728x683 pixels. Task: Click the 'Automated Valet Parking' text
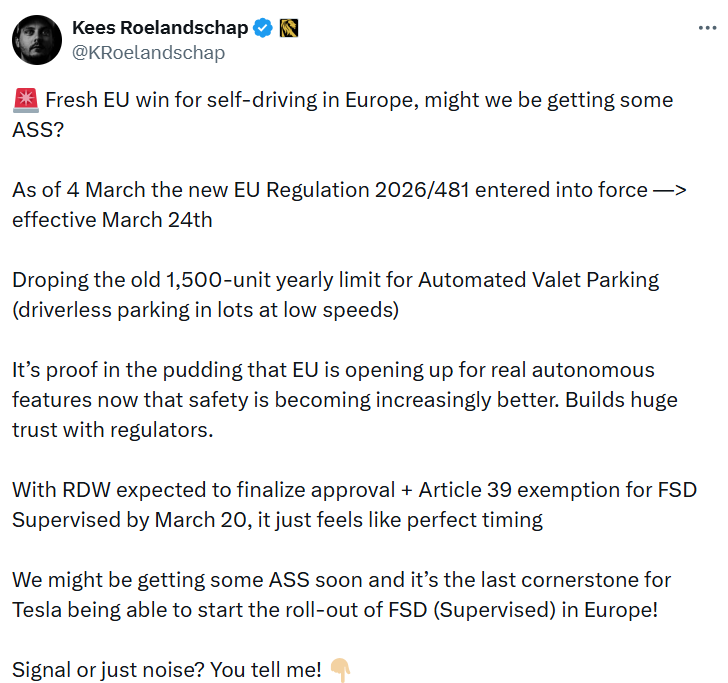coord(539,280)
